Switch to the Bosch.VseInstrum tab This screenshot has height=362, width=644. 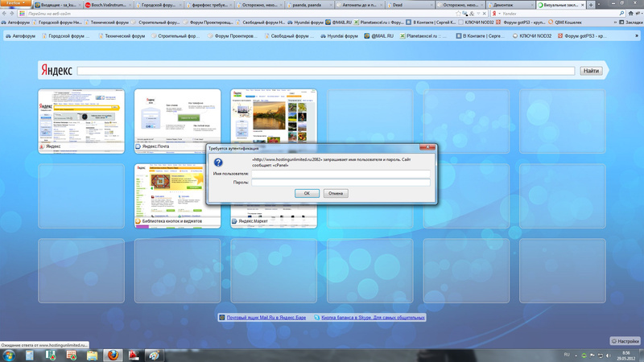tap(108, 5)
